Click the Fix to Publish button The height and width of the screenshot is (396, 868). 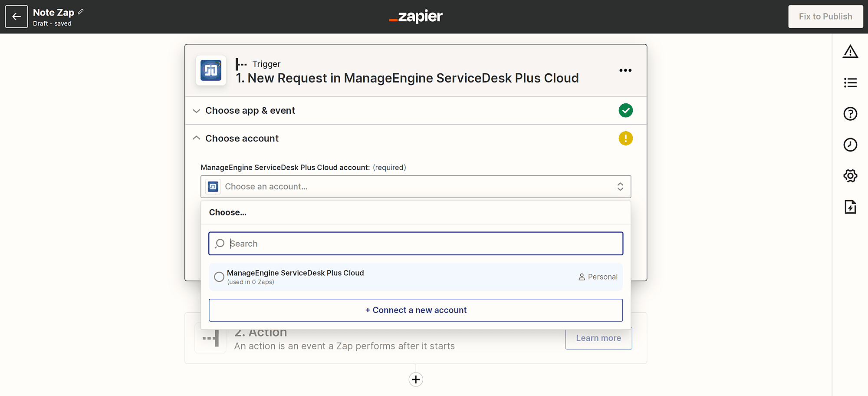[x=825, y=16]
